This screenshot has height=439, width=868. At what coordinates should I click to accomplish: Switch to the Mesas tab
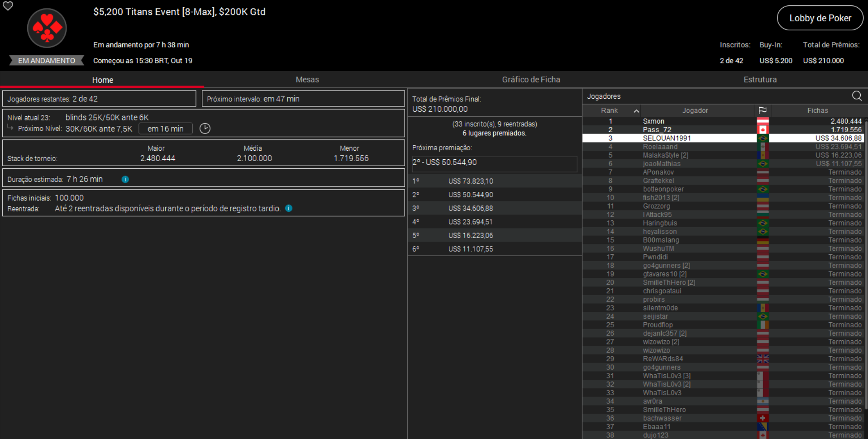click(x=307, y=80)
